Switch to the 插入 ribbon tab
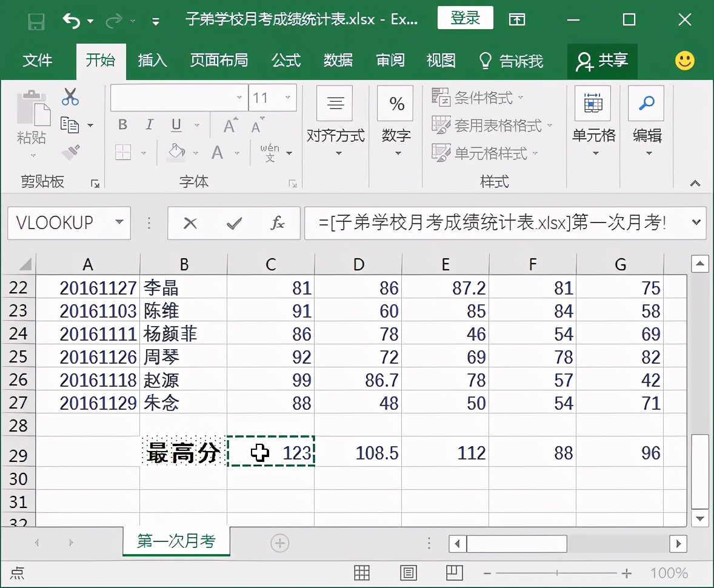 [152, 61]
